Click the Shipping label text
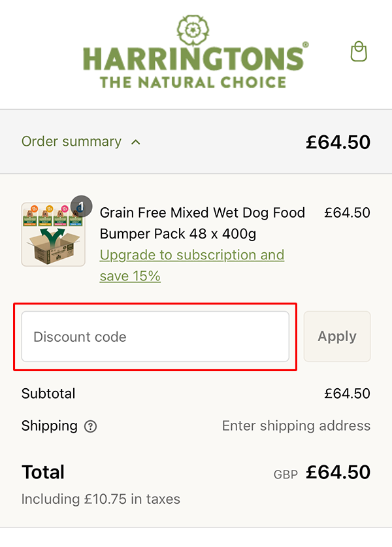The height and width of the screenshot is (547, 392). [50, 426]
